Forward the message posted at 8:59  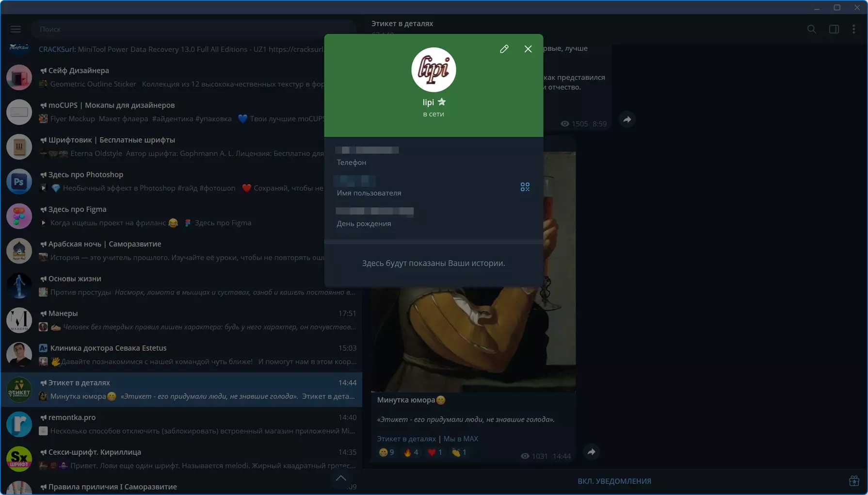point(627,119)
